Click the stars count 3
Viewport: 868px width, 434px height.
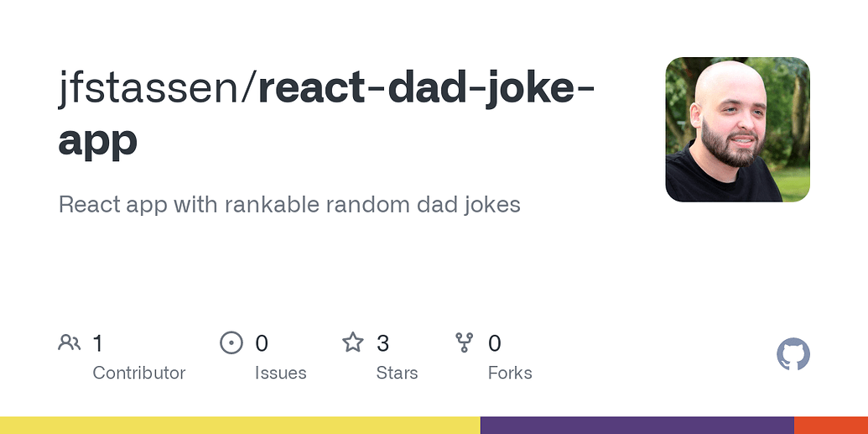[x=382, y=343]
